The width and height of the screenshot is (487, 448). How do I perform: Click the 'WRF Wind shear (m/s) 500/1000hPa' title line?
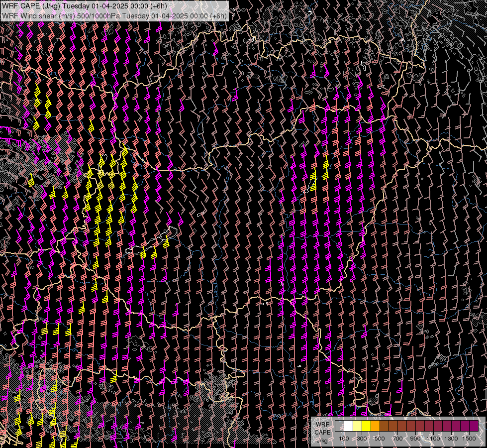click(x=114, y=15)
